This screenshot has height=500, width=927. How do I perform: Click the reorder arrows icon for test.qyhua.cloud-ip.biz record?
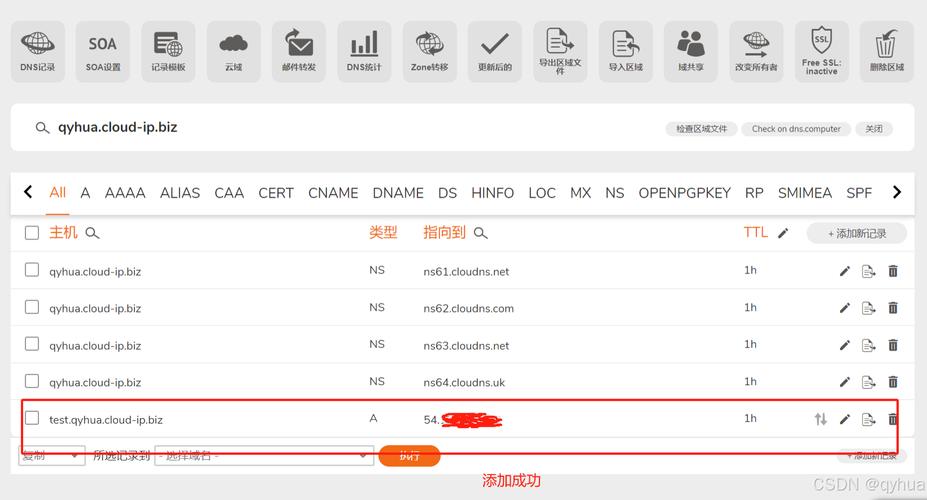click(821, 419)
